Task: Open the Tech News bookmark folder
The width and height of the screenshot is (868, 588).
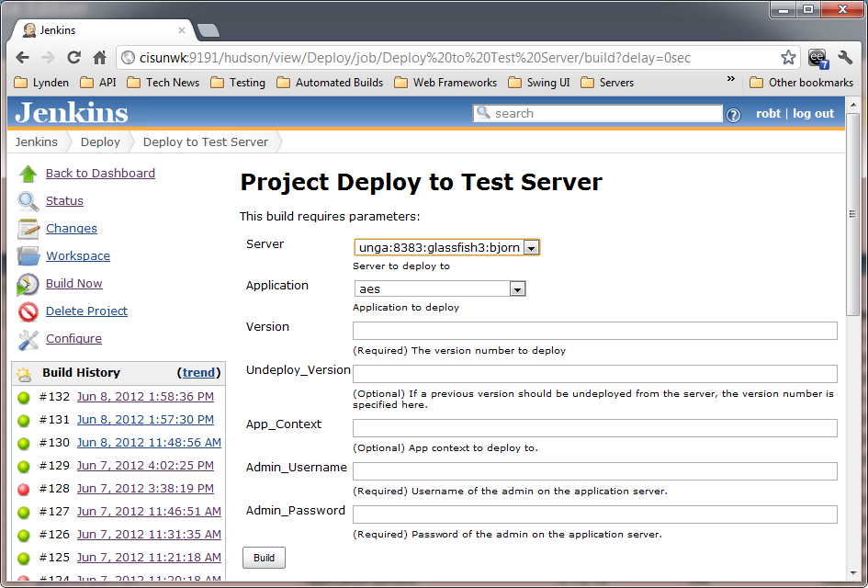Action: [x=163, y=83]
